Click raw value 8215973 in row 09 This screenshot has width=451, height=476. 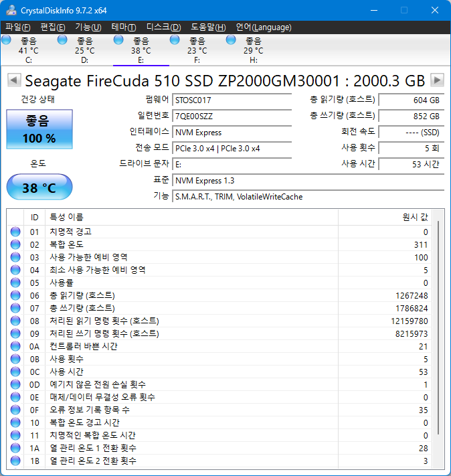pyautogui.click(x=412, y=333)
